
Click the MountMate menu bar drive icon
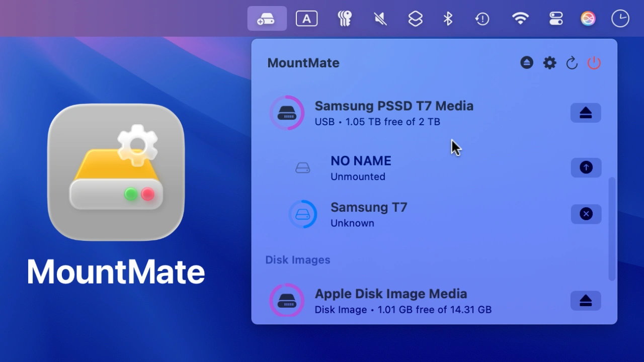click(267, 19)
